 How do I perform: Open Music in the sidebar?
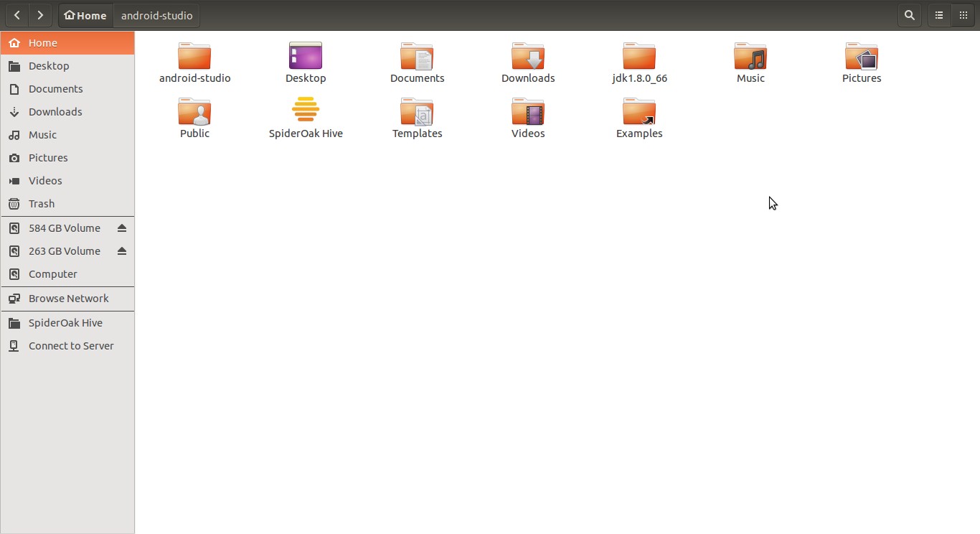tap(67, 135)
